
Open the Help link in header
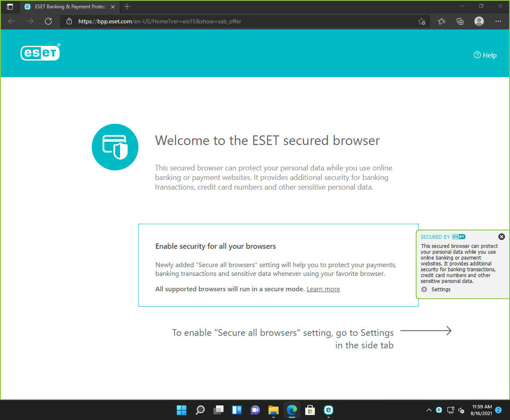click(485, 55)
